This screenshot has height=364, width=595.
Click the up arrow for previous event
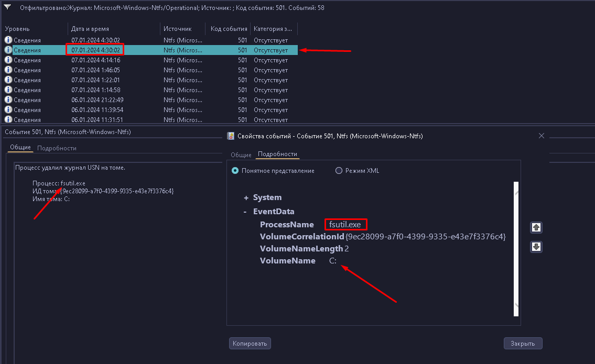(x=536, y=227)
